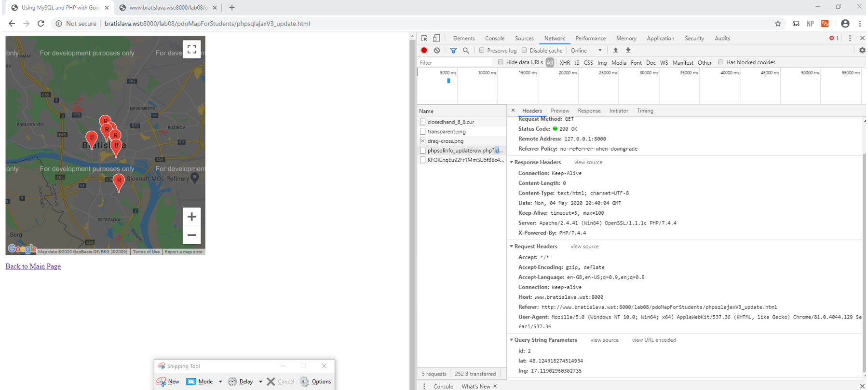868x390 pixels.
Task: Bookmark this page with star icon
Action: tap(778, 24)
